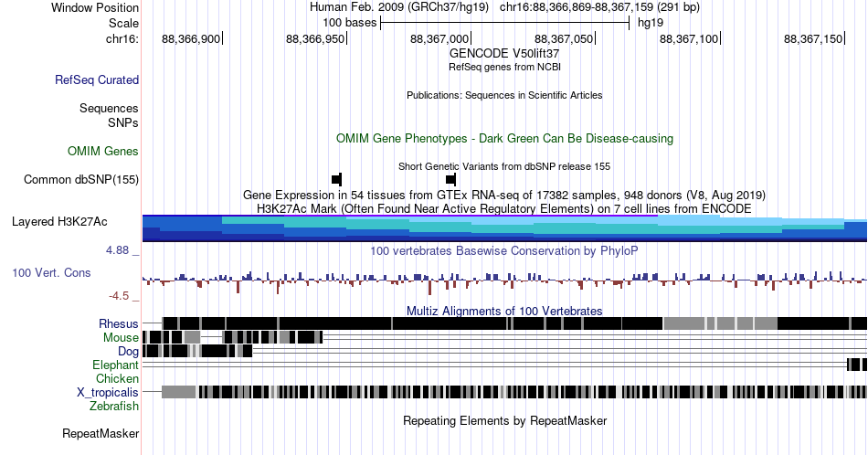The width and height of the screenshot is (868, 455).
Task: Open the 100 Vert. Cons label
Action: [51, 272]
